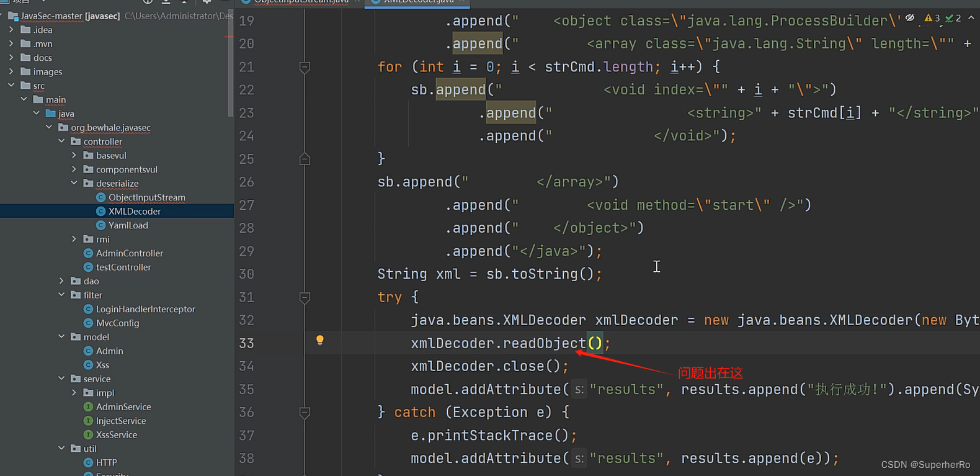Click the org.bewhale.javasec package icon
Screen dimensions: 980x476
(x=63, y=127)
